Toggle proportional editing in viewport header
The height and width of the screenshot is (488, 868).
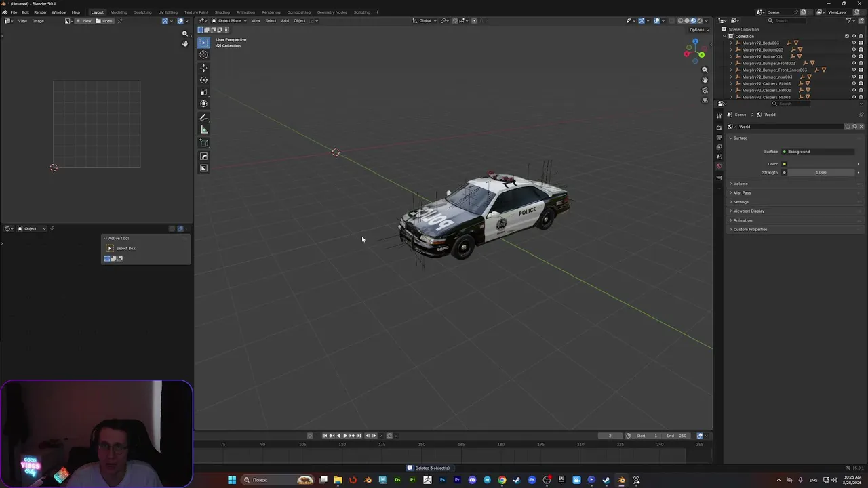point(474,20)
